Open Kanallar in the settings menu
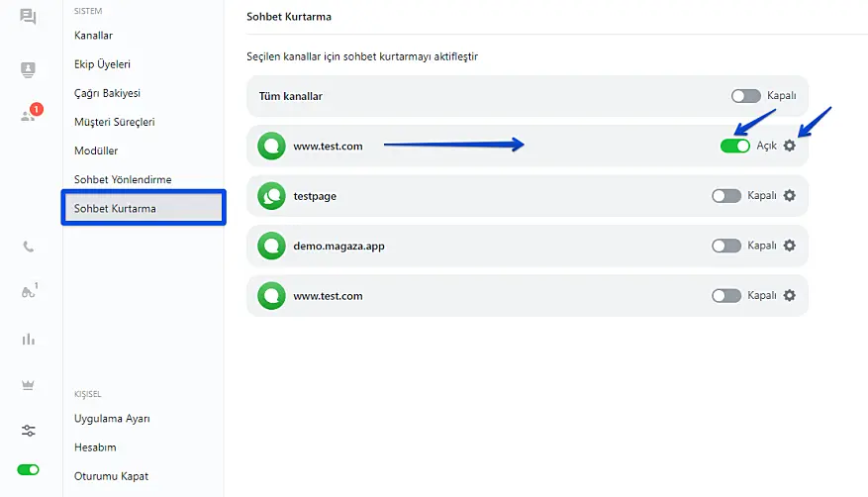This screenshot has width=868, height=497. click(x=93, y=36)
